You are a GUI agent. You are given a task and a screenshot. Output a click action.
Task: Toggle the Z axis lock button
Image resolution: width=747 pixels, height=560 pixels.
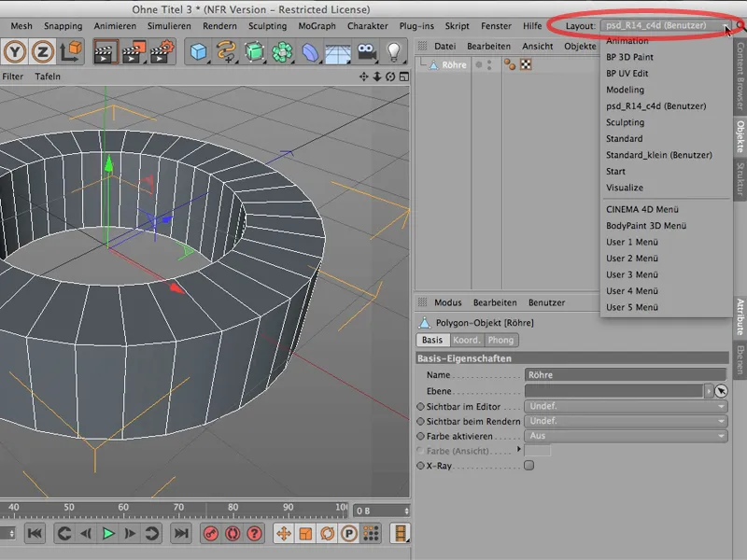(x=42, y=51)
